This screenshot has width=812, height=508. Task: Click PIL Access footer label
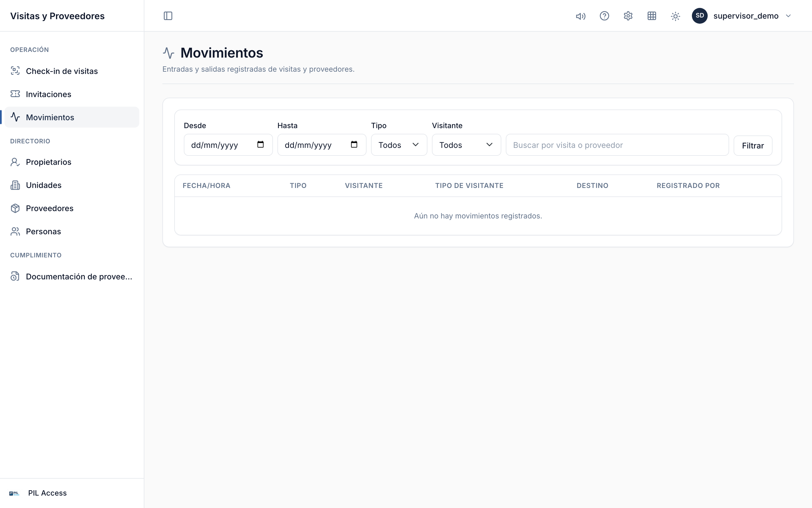47,493
